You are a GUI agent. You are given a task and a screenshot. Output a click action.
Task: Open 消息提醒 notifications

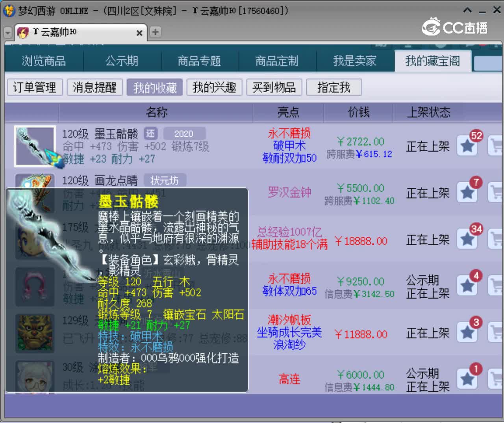94,87
